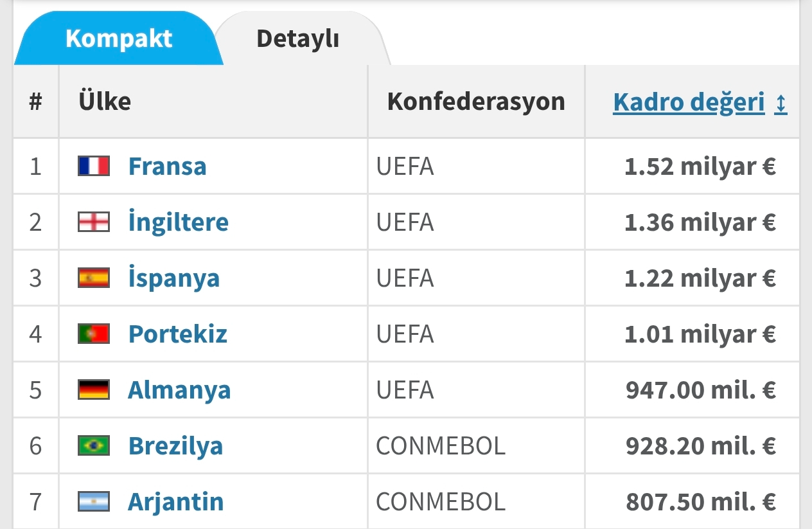Open the Fransa country link
This screenshot has height=529, width=812.
(168, 166)
